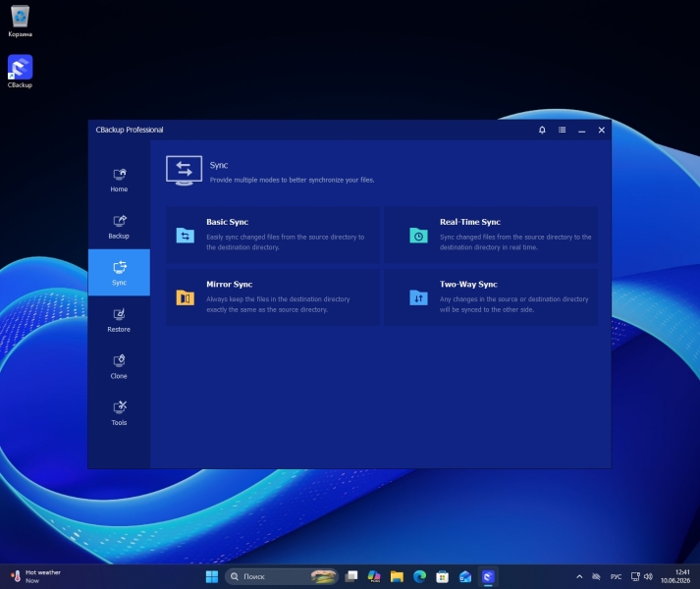Open network settings from the tray

(x=635, y=576)
